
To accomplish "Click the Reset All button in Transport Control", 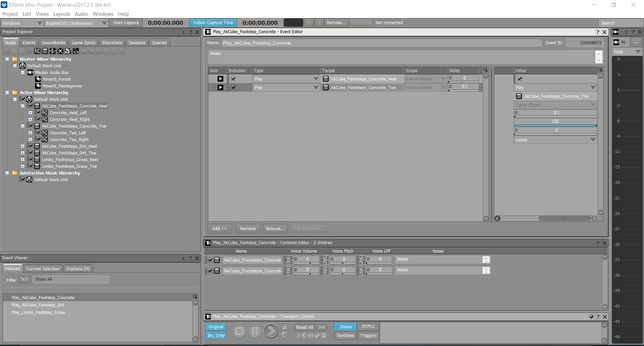I will (x=304, y=327).
